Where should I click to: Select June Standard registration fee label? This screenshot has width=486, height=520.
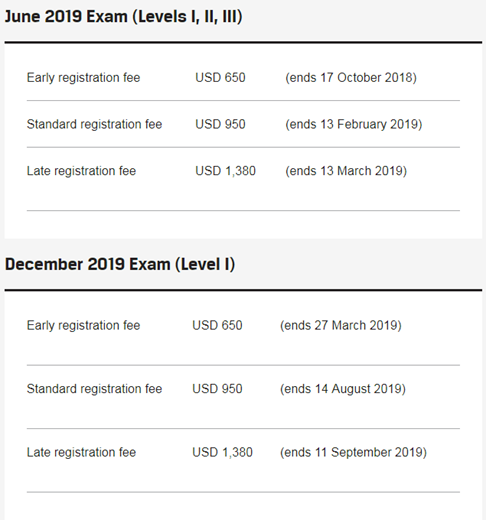(94, 124)
